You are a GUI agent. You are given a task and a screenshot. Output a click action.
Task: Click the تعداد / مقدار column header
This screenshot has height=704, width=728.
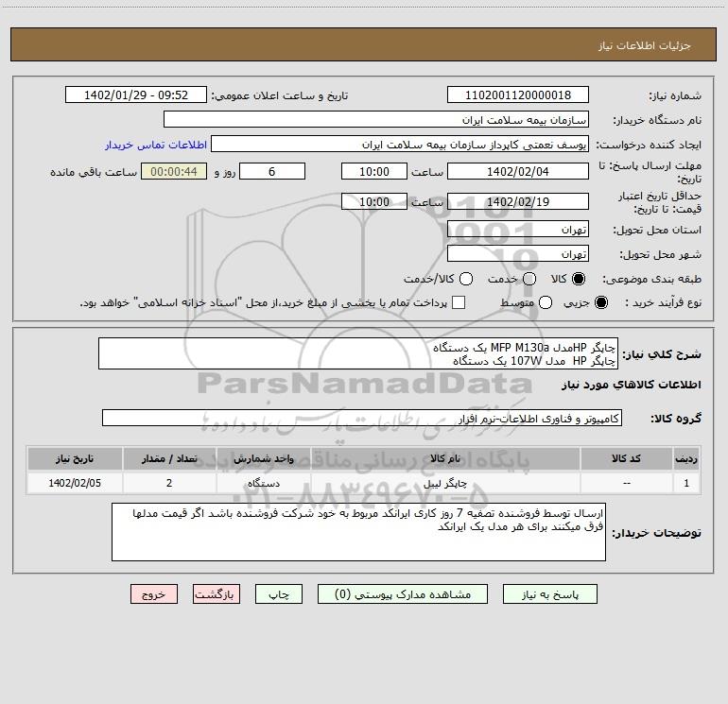(x=169, y=458)
